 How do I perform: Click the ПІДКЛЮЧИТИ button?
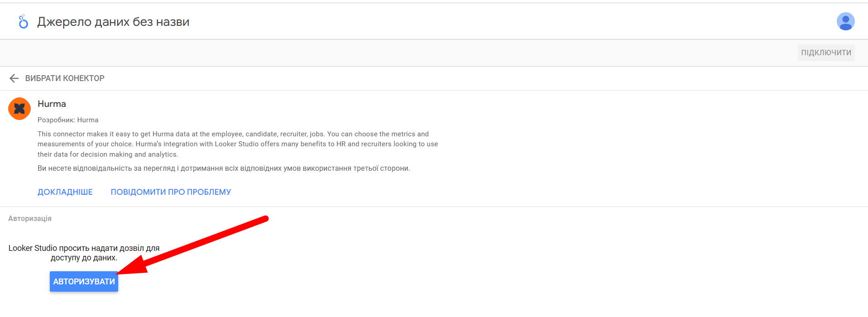[826, 53]
